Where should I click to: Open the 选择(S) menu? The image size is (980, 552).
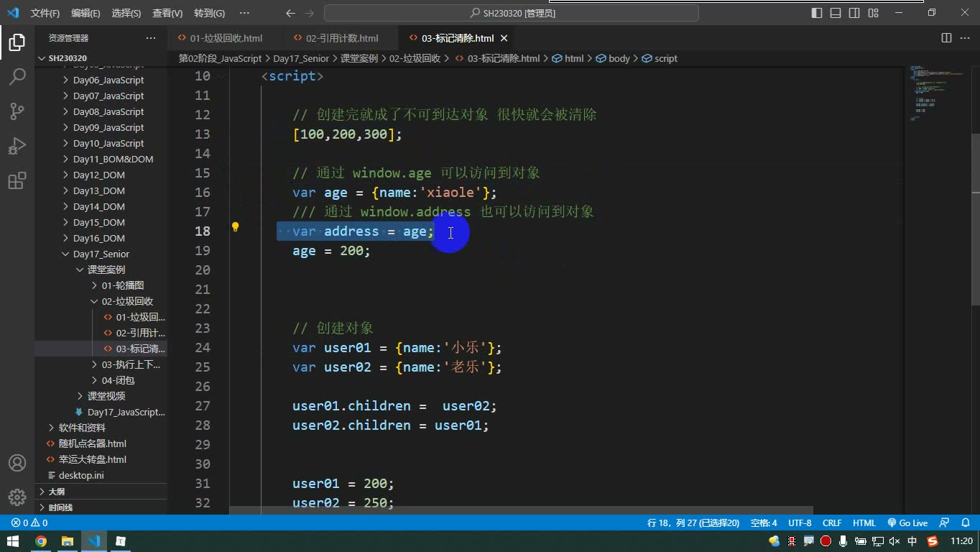[x=126, y=13]
